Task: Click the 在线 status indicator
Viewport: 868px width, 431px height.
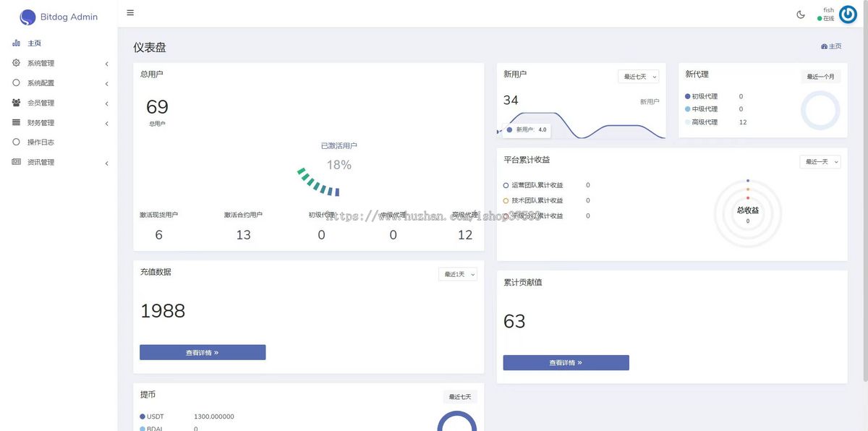Action: pos(826,19)
